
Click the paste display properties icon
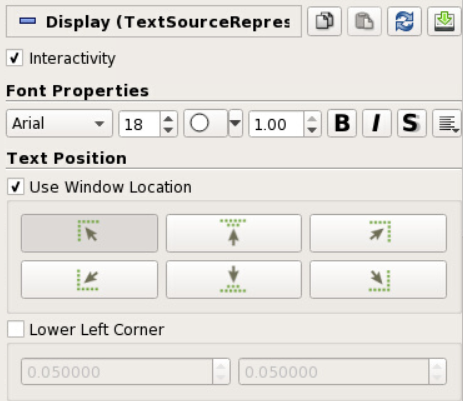pyautogui.click(x=364, y=21)
